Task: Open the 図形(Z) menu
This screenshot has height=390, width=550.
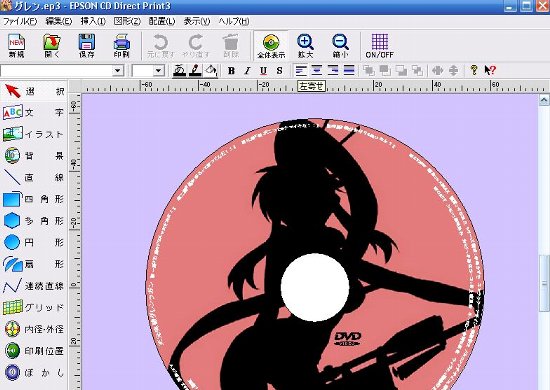Action: pos(127,21)
